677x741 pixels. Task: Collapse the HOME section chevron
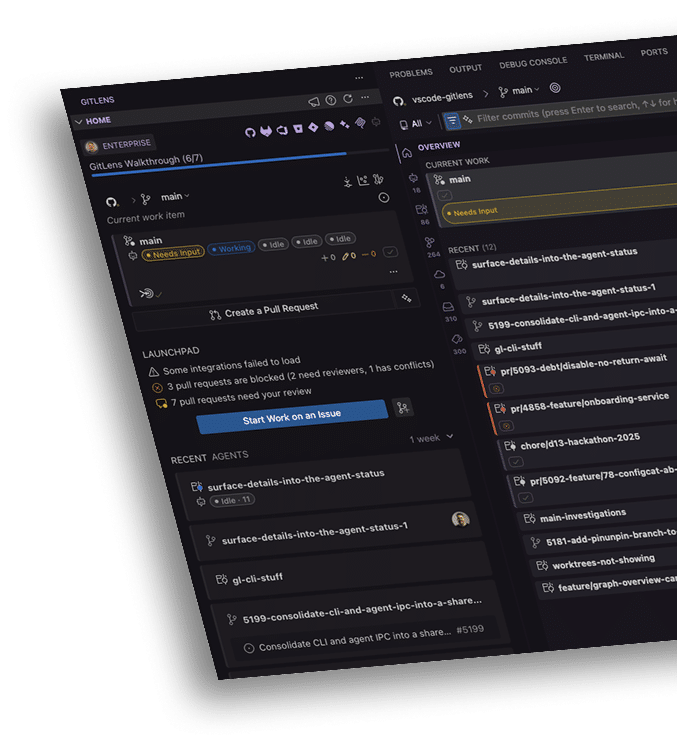tap(78, 122)
